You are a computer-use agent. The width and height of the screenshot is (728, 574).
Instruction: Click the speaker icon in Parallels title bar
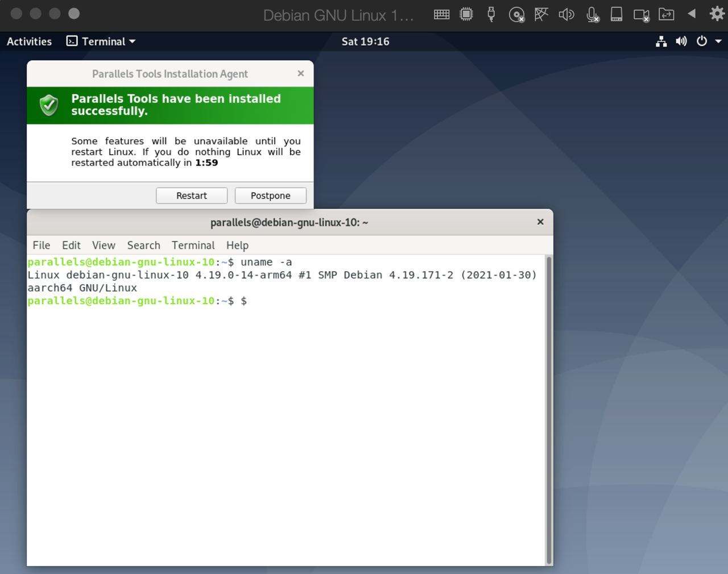pos(566,14)
